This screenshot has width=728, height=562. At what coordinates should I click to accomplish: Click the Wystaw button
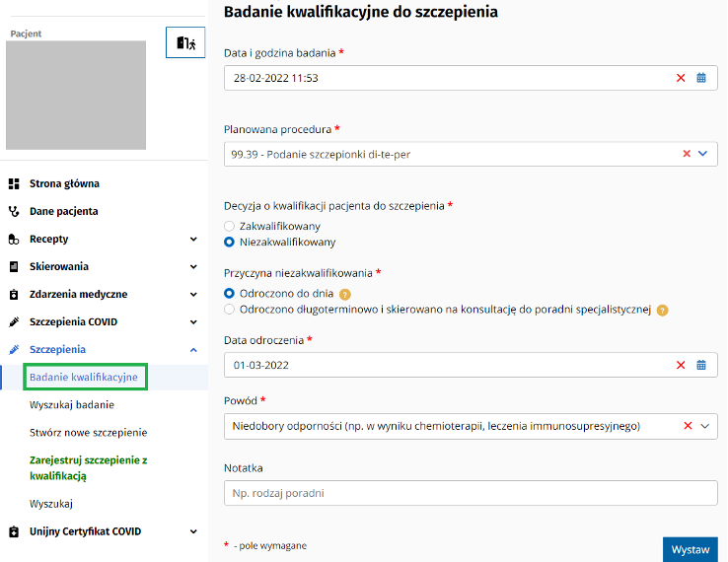691,549
